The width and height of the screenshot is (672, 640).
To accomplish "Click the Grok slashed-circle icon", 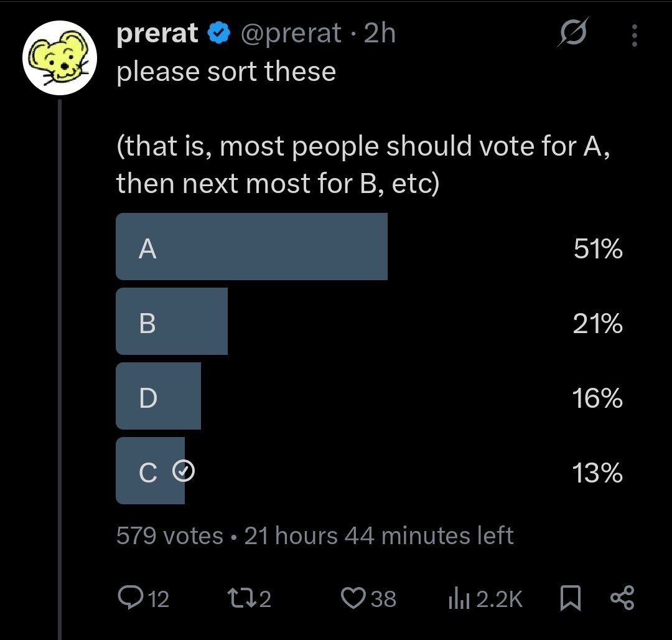I will point(573,32).
